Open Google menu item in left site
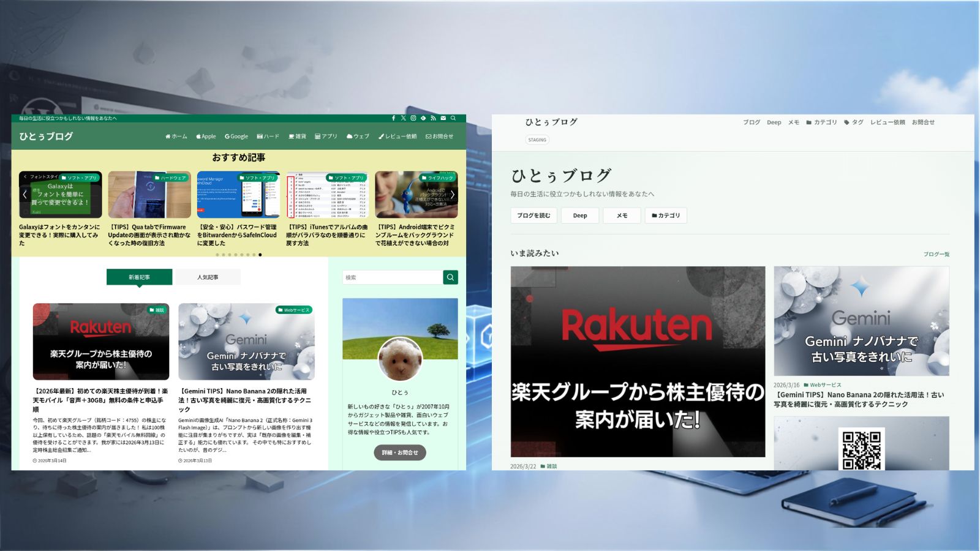The height and width of the screenshot is (551, 980). pos(236,137)
